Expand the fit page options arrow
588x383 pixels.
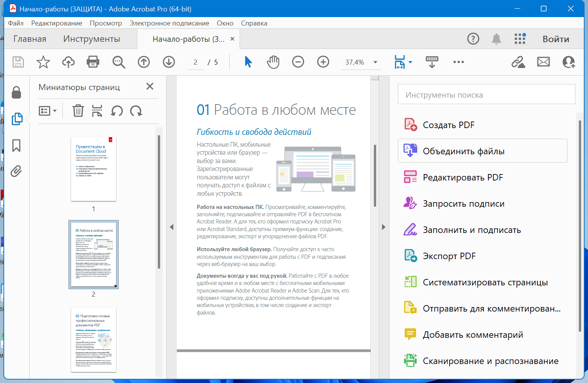pos(410,62)
